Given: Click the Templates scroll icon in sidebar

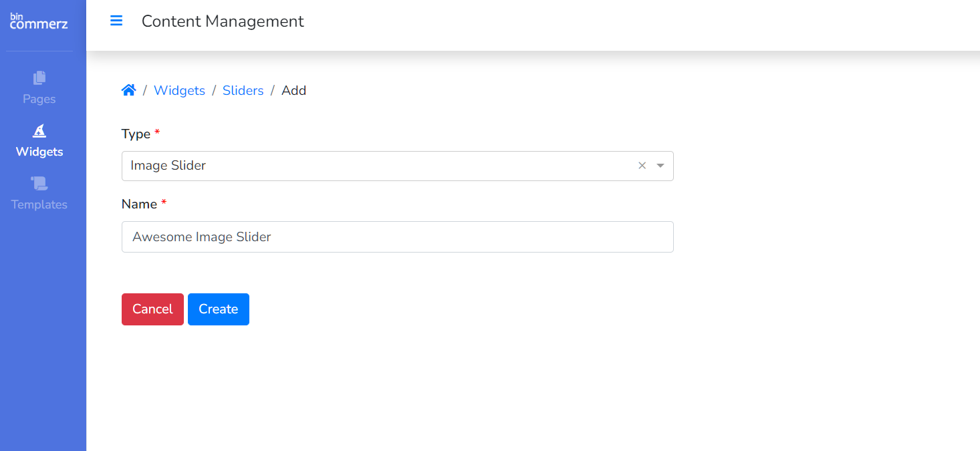Looking at the screenshot, I should pyautogui.click(x=39, y=183).
